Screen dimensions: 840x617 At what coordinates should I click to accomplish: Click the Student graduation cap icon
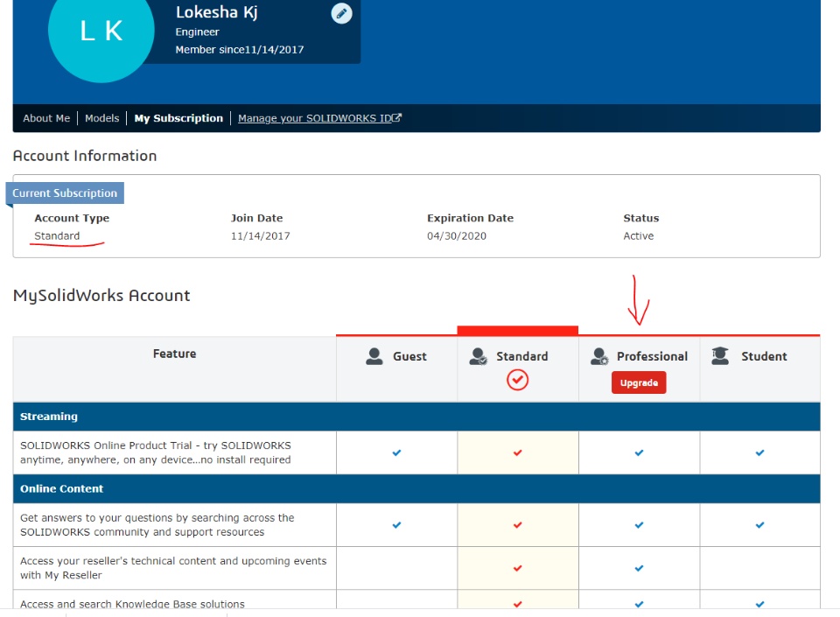(x=720, y=355)
